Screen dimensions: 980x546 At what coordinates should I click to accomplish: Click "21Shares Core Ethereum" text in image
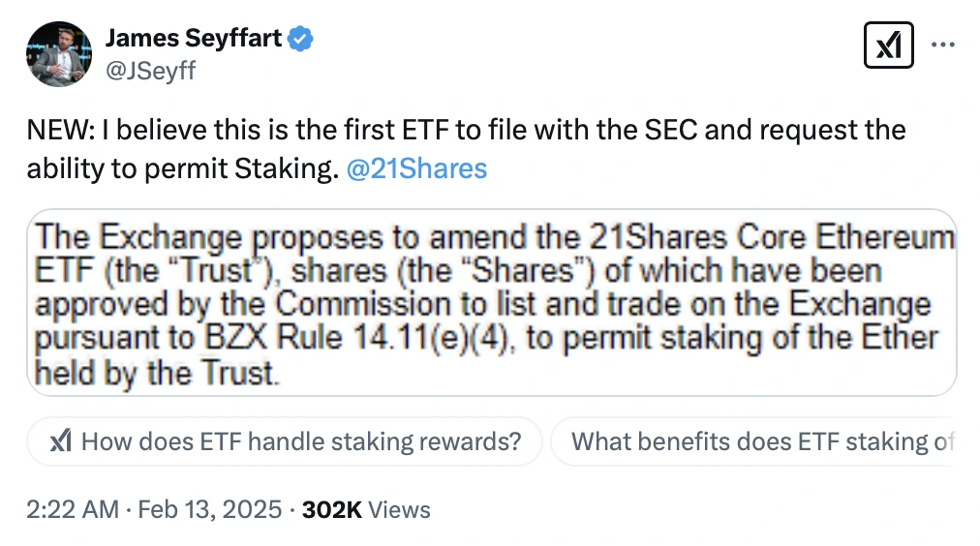point(772,237)
